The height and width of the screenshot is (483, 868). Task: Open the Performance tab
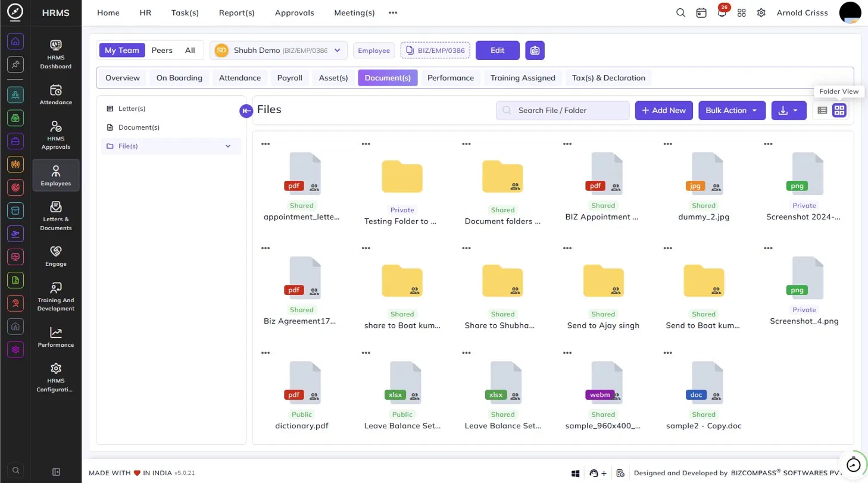point(451,78)
